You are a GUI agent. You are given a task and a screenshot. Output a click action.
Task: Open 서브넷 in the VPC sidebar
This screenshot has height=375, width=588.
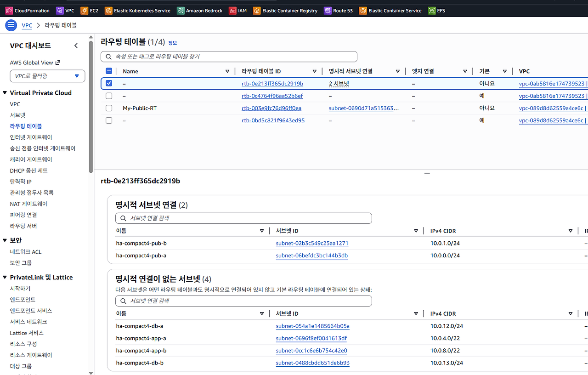click(x=18, y=115)
